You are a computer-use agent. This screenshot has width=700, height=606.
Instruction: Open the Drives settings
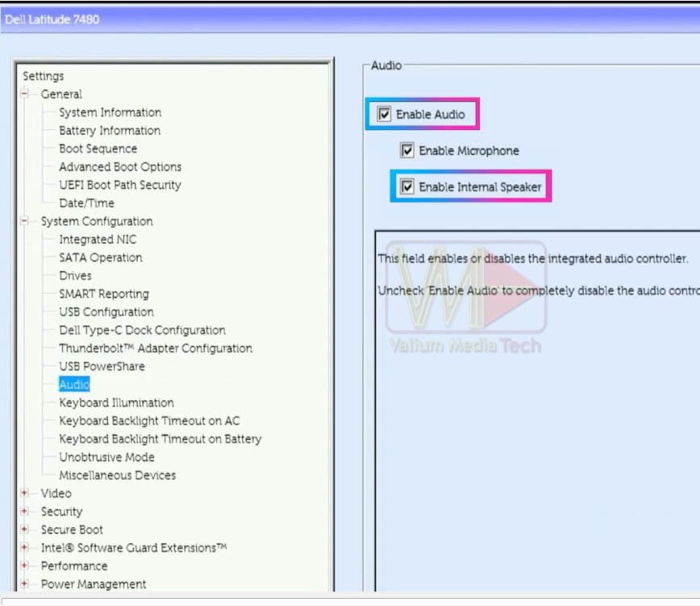coord(76,275)
